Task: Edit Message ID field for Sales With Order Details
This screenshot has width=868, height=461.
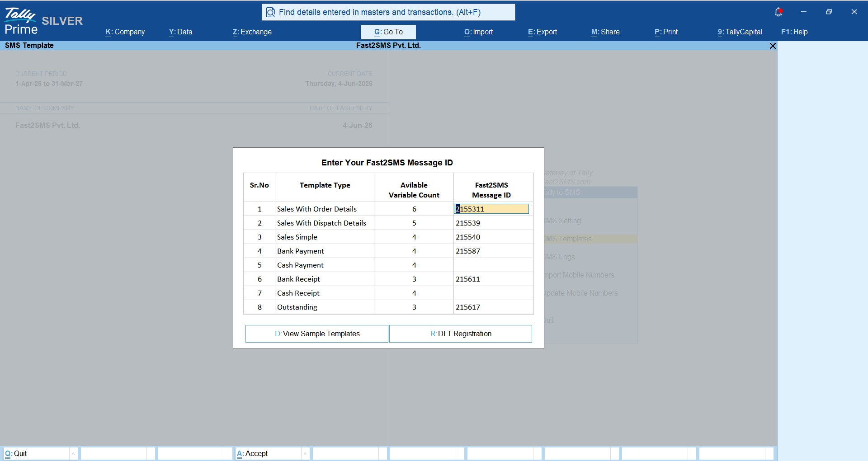Action: pos(491,209)
